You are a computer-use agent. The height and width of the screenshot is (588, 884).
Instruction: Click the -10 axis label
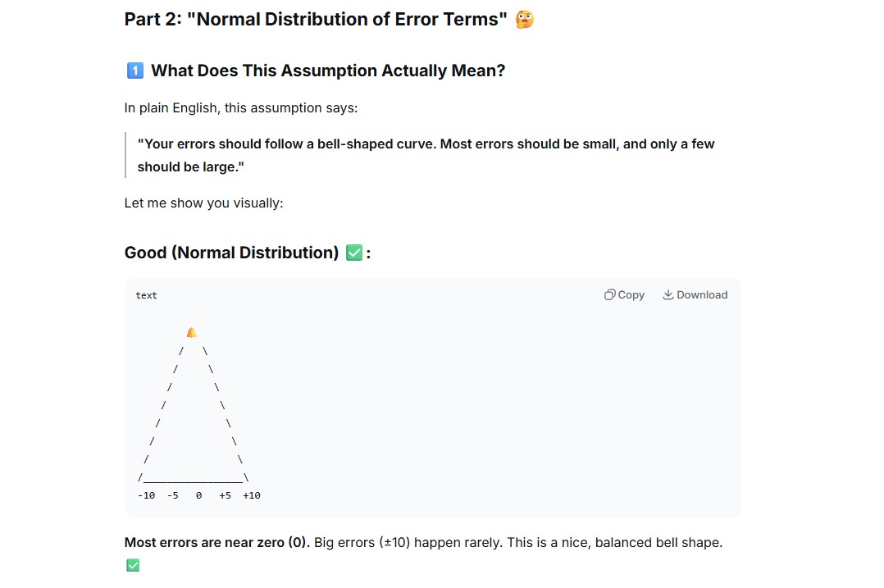pyautogui.click(x=146, y=495)
